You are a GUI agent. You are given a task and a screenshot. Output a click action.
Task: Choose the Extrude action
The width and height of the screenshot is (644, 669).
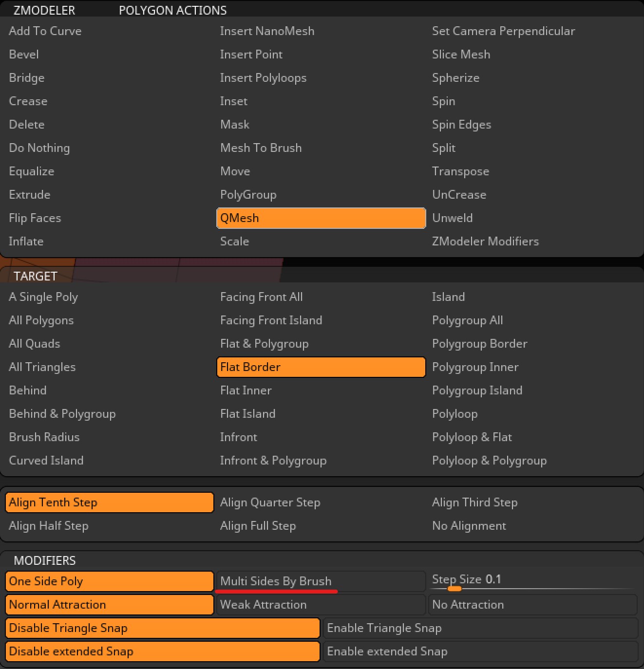tap(30, 194)
